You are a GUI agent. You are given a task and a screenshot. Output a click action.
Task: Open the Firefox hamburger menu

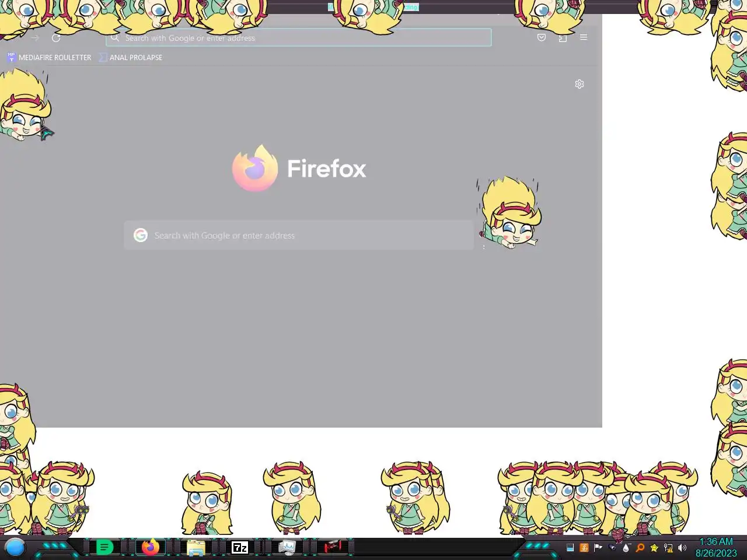point(584,37)
